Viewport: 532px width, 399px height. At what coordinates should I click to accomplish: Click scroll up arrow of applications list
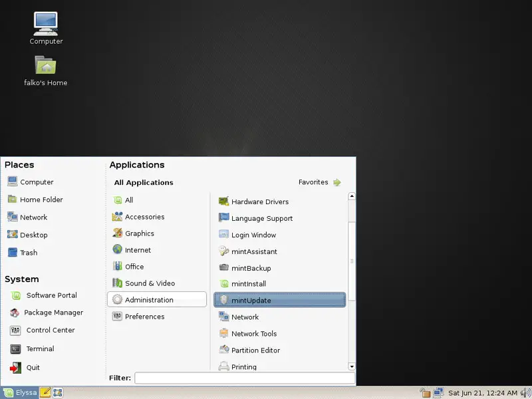click(352, 196)
